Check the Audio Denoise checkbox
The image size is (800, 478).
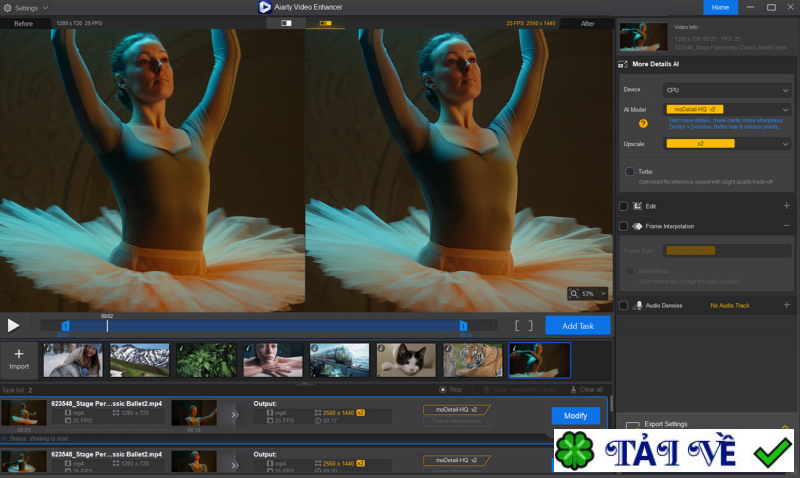click(624, 305)
